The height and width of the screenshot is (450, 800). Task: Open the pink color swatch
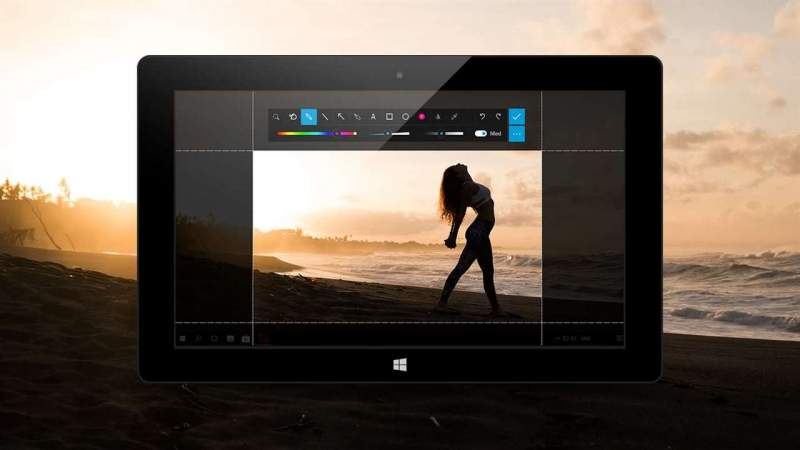point(421,117)
